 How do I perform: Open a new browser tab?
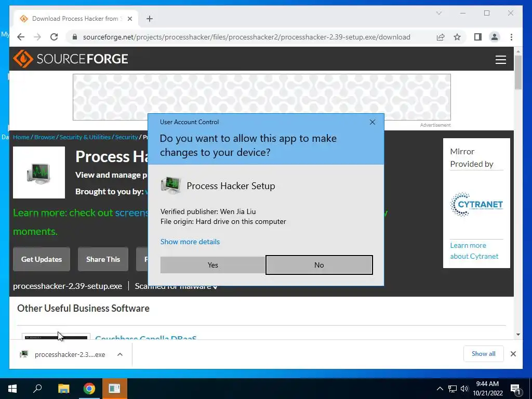(x=150, y=19)
